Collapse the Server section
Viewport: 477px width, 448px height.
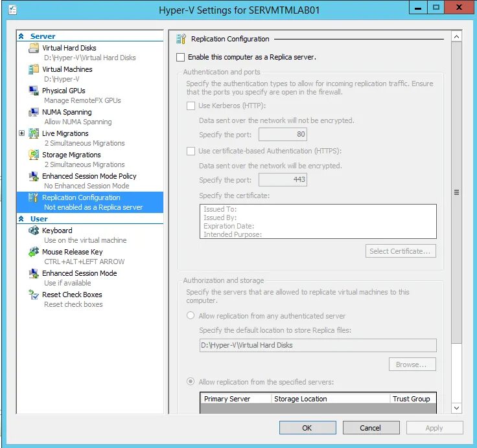(21, 36)
